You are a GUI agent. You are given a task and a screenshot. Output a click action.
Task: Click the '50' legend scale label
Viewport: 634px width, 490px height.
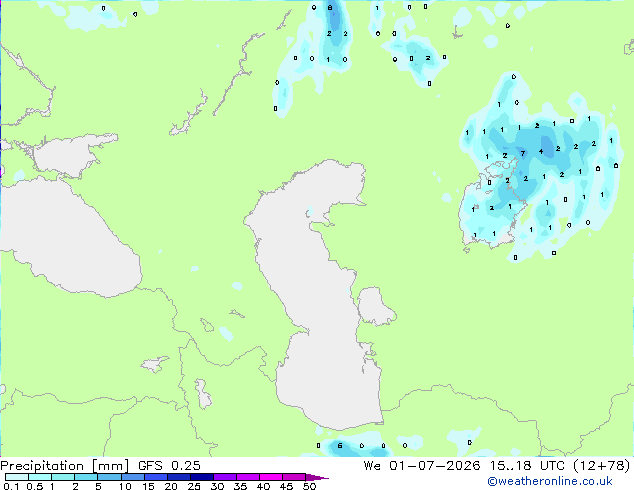(310, 486)
